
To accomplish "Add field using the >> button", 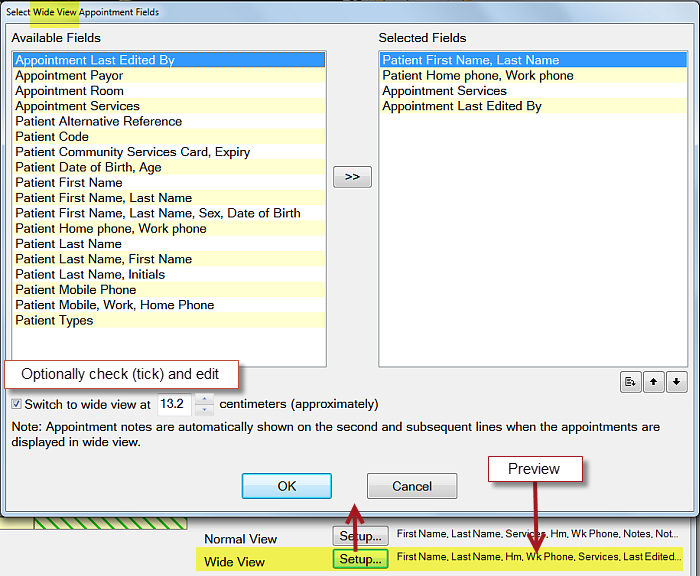I will (352, 177).
